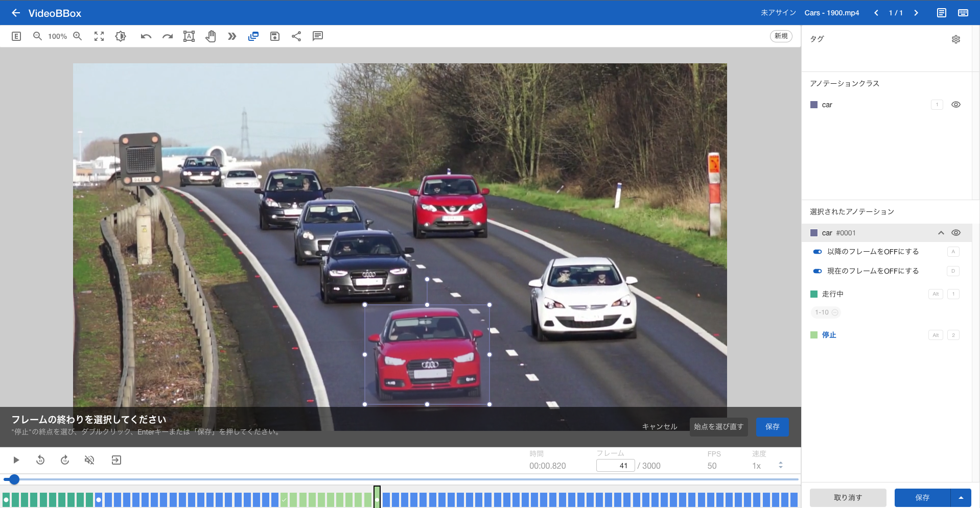The image size is (980, 508).
Task: Open the save button dropdown arrow
Action: [961, 498]
